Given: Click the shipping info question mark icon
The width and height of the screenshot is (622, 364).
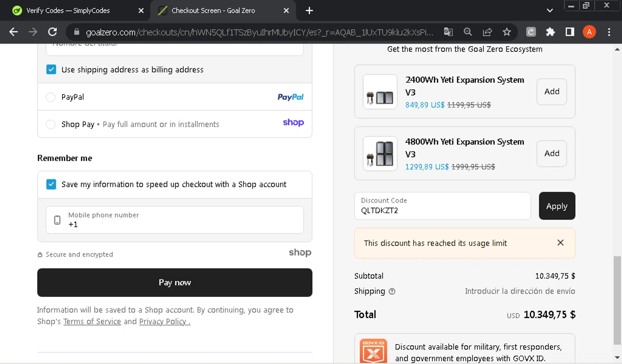Looking at the screenshot, I should 392,292.
